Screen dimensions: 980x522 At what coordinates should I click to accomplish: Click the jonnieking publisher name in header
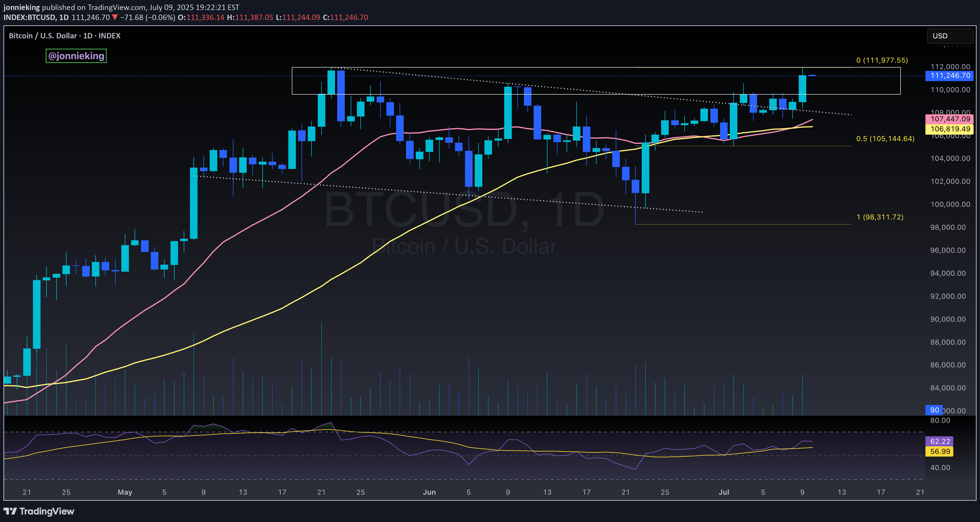(x=21, y=7)
